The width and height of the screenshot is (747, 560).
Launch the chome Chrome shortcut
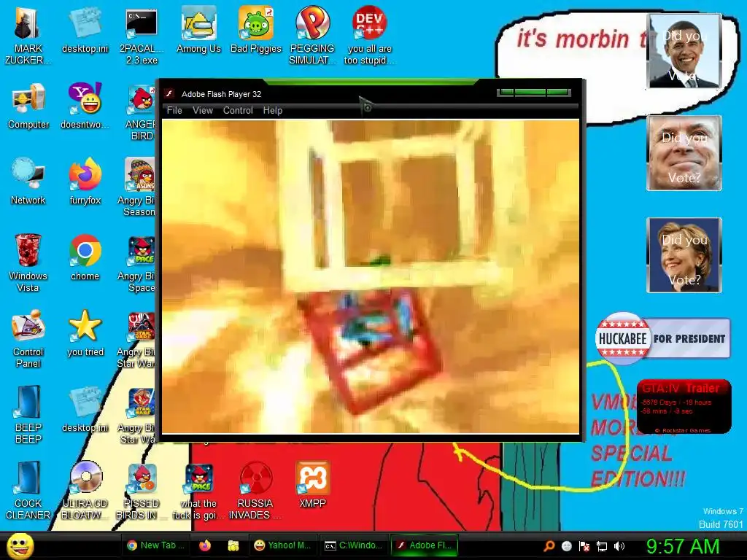[85, 257]
